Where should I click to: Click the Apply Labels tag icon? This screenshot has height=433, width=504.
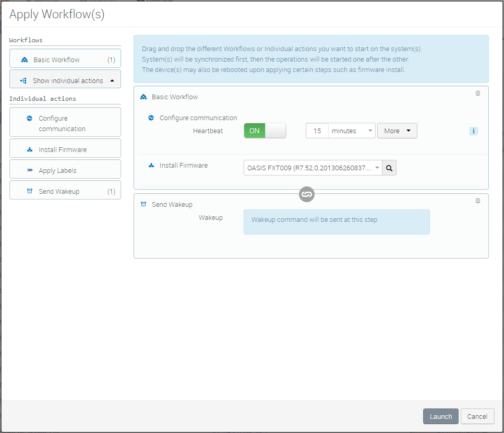coord(30,171)
